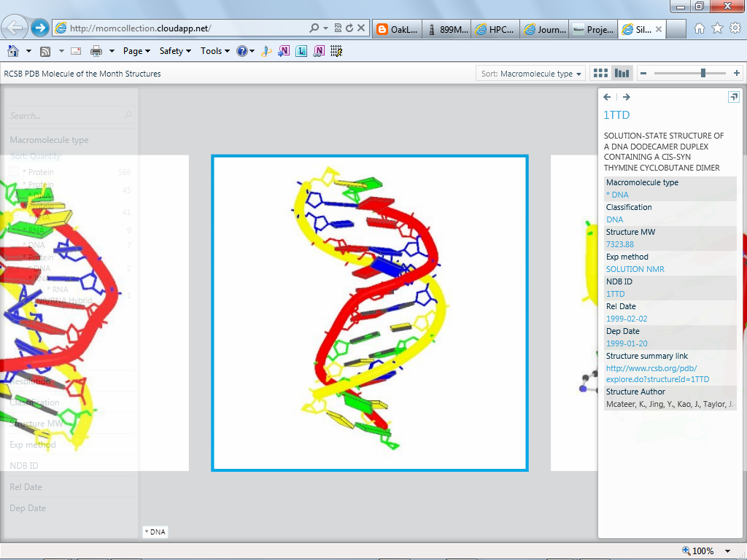Image resolution: width=747 pixels, height=560 pixels.
Task: Switch to graph view layout
Action: pos(622,74)
